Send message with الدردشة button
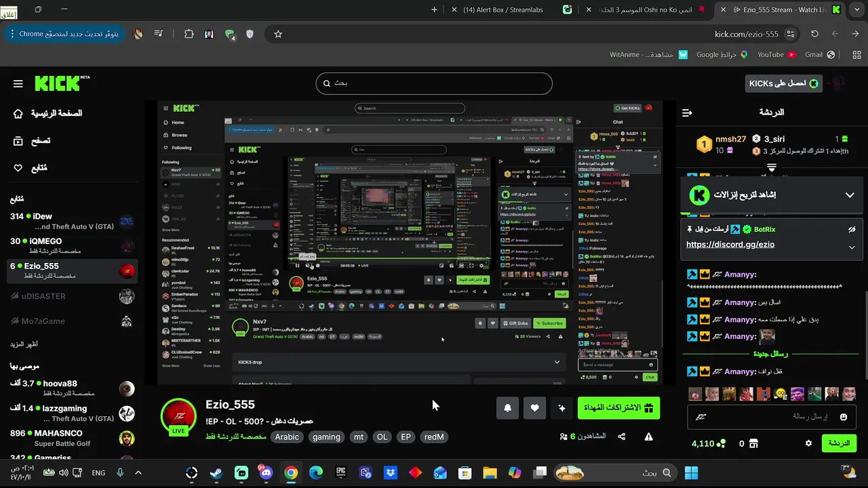The image size is (868, 488). tap(840, 443)
